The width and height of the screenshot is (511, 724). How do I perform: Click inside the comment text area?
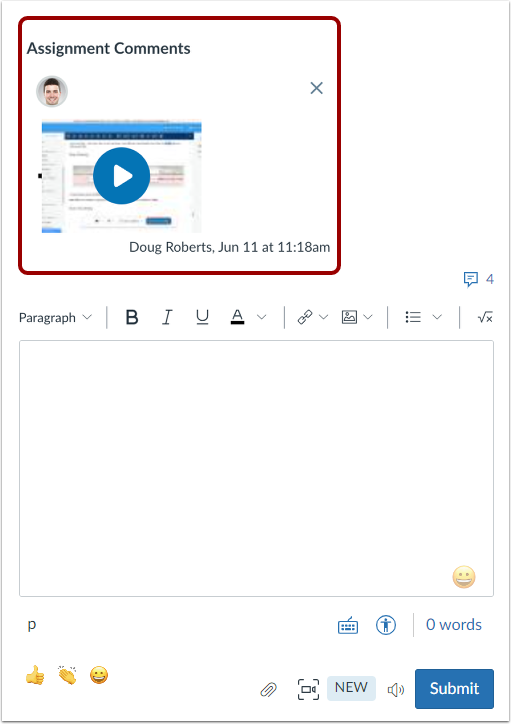coord(256,468)
